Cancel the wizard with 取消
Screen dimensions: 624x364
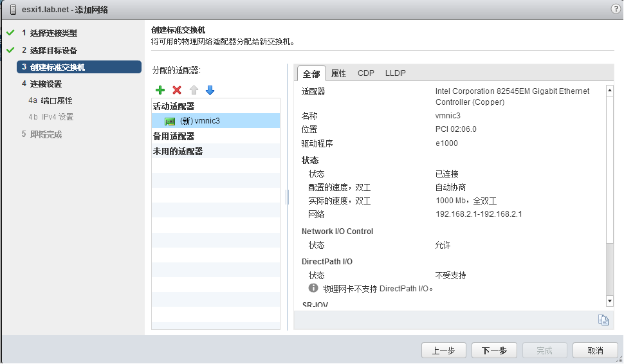(595, 350)
